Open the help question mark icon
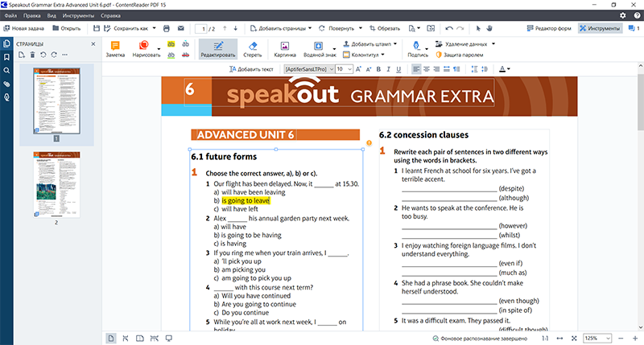 [x=637, y=15]
